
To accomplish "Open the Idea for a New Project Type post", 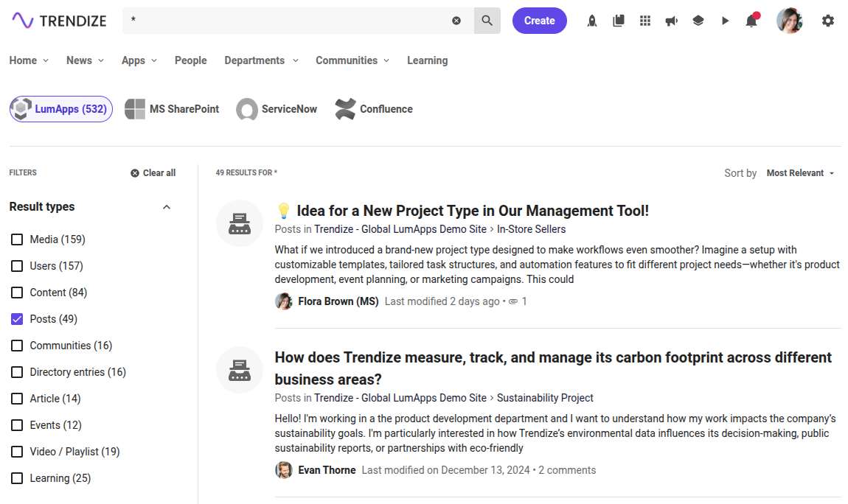I will coord(462,210).
